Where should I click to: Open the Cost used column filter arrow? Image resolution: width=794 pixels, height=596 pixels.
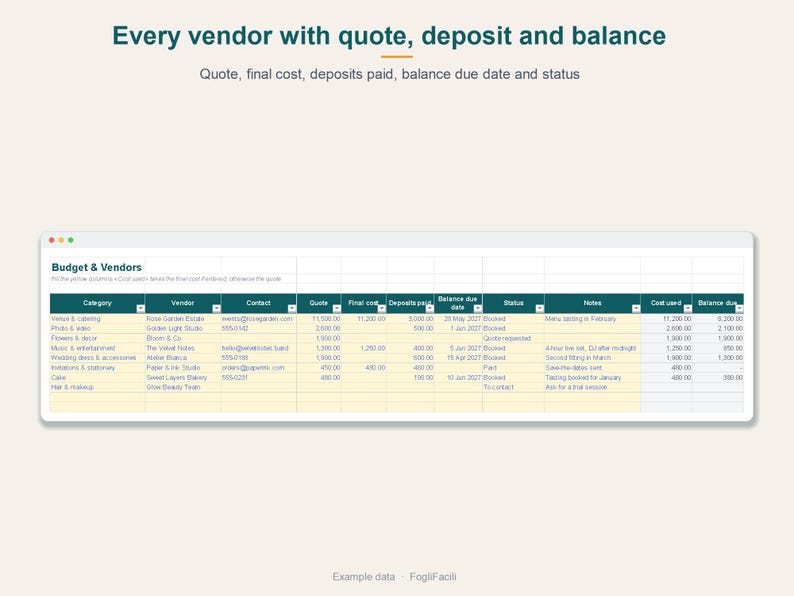pyautogui.click(x=687, y=309)
